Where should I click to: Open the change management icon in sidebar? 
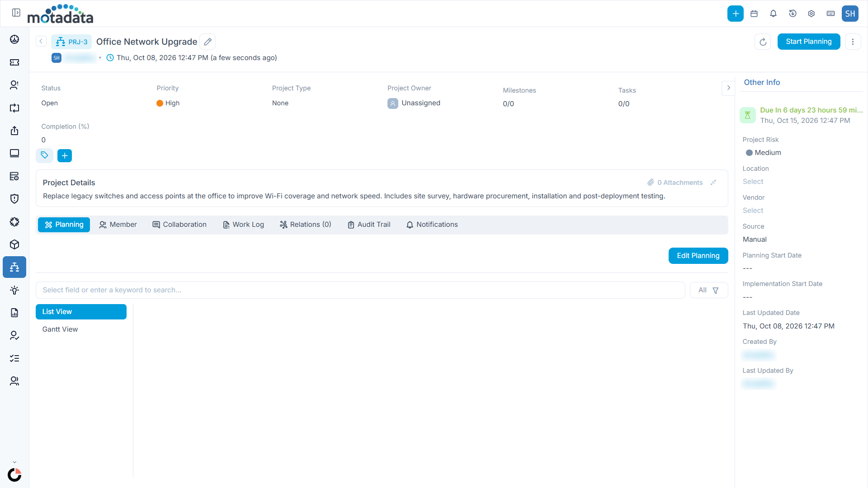(14, 108)
